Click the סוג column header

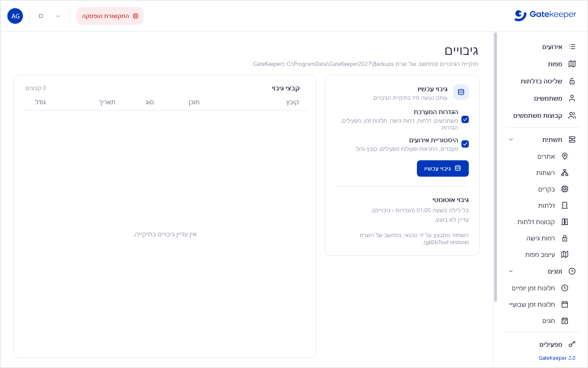[149, 102]
